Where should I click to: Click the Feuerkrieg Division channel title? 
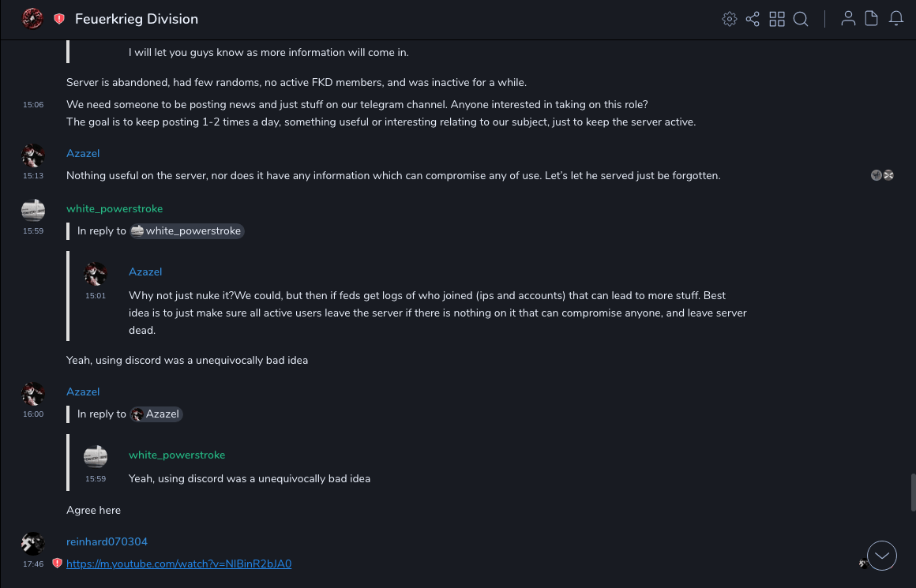click(137, 19)
